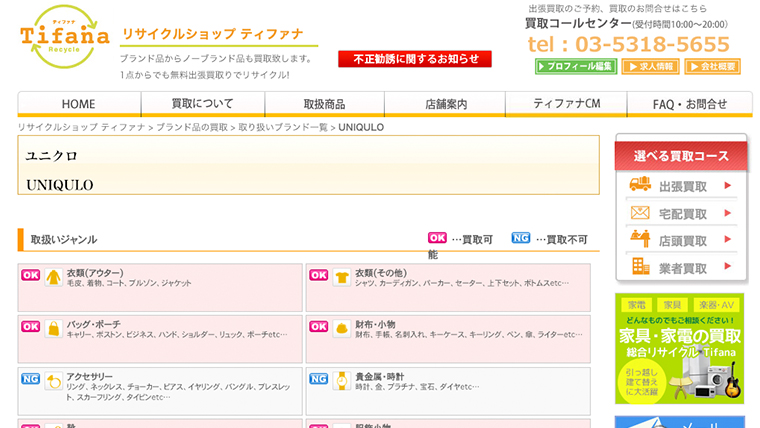The width and height of the screenshot is (760, 428).
Task: Click the 楽器・AV tag on green banner
Action: pyautogui.click(x=717, y=305)
